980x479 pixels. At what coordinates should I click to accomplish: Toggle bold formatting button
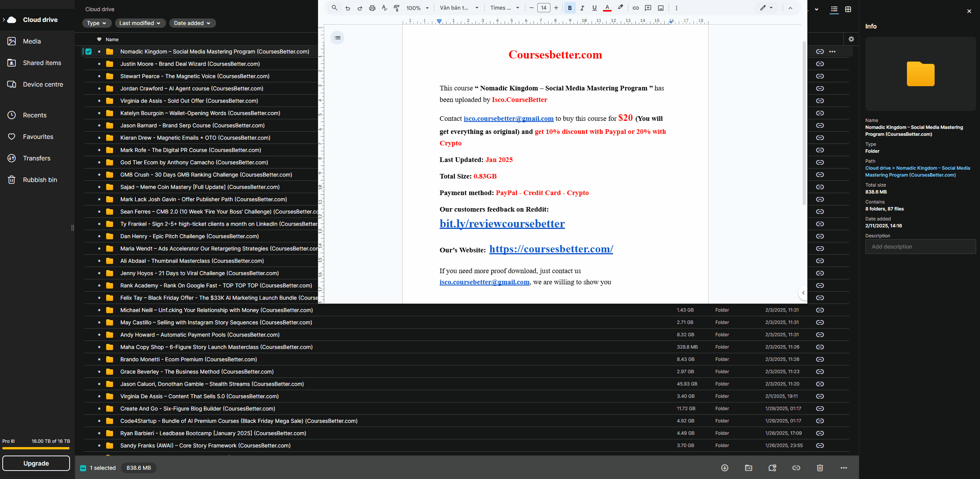[x=570, y=8]
